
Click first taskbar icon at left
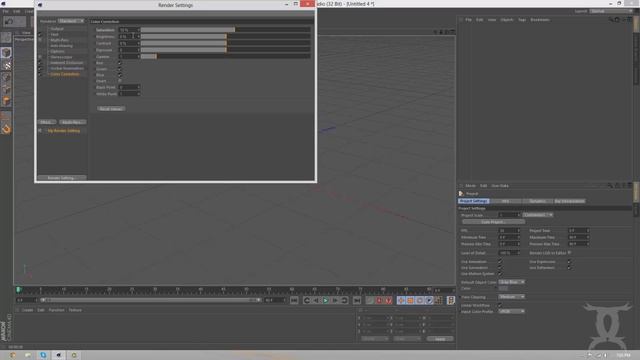12,355
